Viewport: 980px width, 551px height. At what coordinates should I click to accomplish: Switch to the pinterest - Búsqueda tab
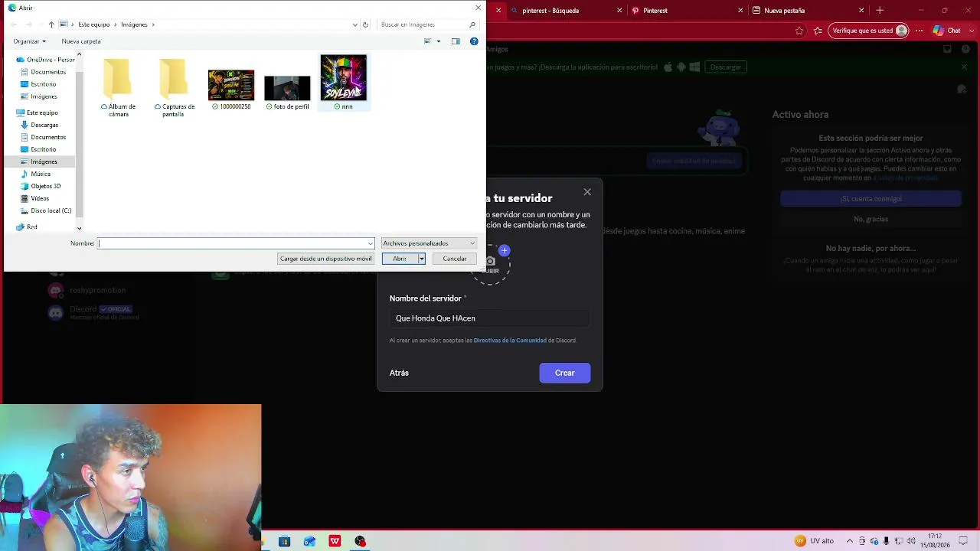pyautogui.click(x=551, y=11)
